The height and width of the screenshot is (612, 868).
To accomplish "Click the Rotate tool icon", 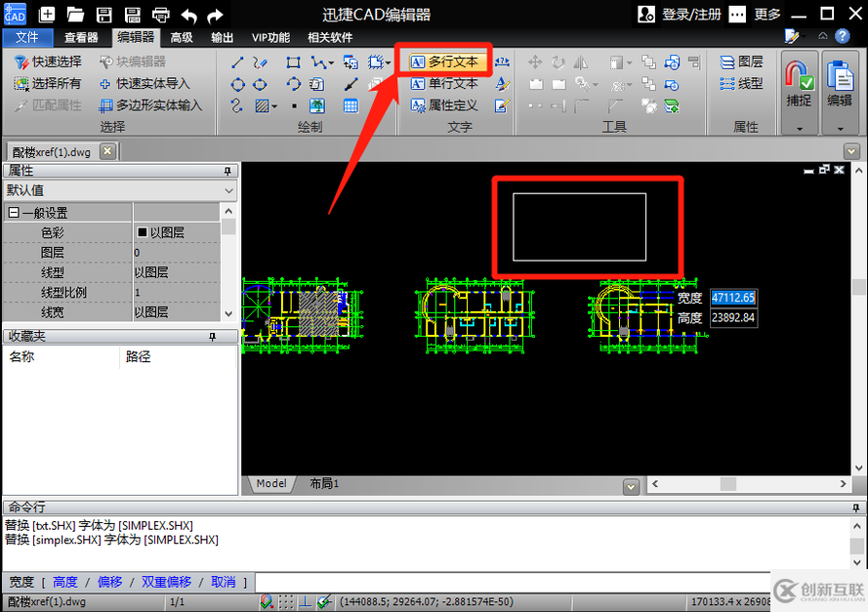I will click(x=558, y=61).
